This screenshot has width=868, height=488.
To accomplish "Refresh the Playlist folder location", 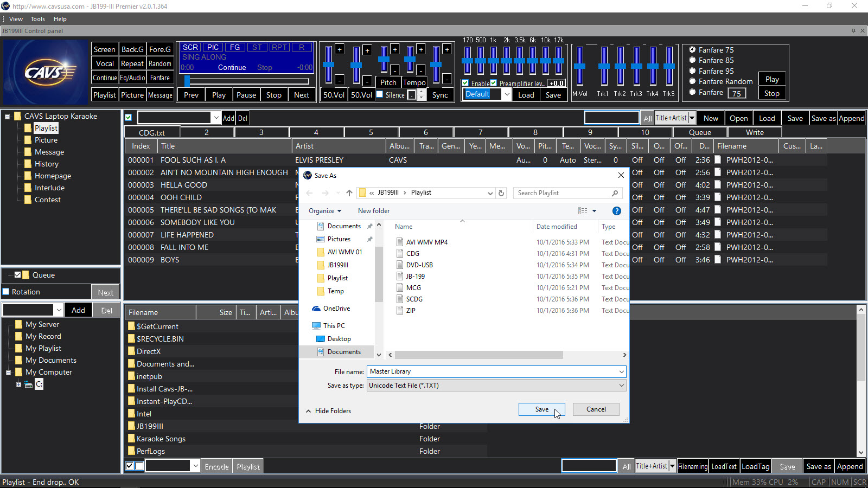I will (x=501, y=193).
